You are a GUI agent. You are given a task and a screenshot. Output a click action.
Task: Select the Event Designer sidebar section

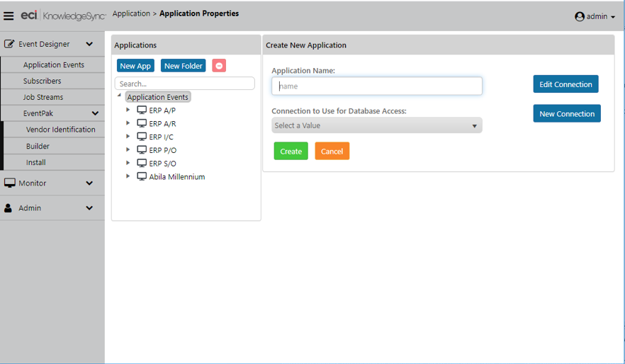pos(44,44)
